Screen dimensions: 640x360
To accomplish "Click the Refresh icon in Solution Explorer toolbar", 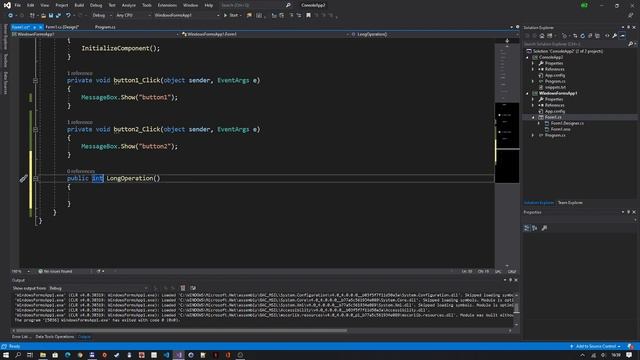I will (582, 36).
